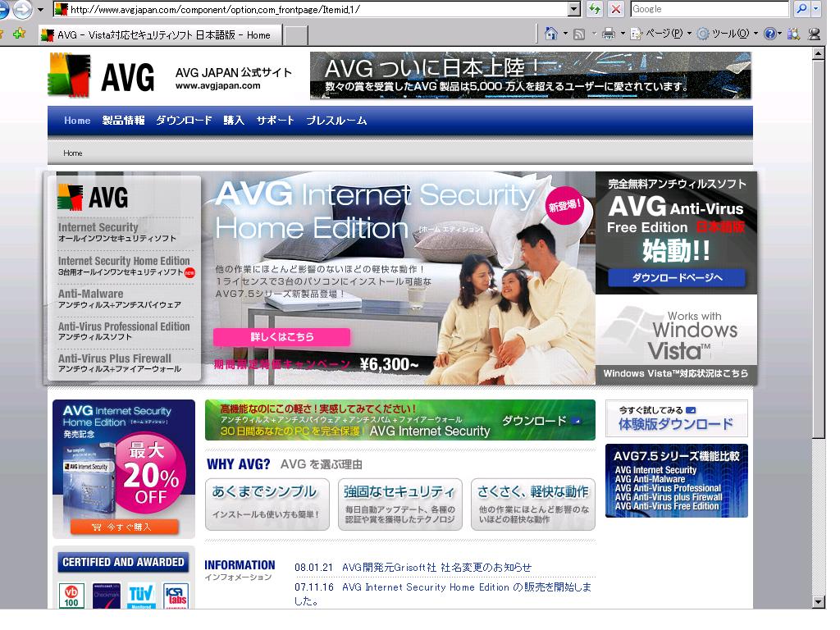Image resolution: width=840 pixels, height=630 pixels.
Task: Select Internet Security Home Edition product link
Action: coord(126,266)
